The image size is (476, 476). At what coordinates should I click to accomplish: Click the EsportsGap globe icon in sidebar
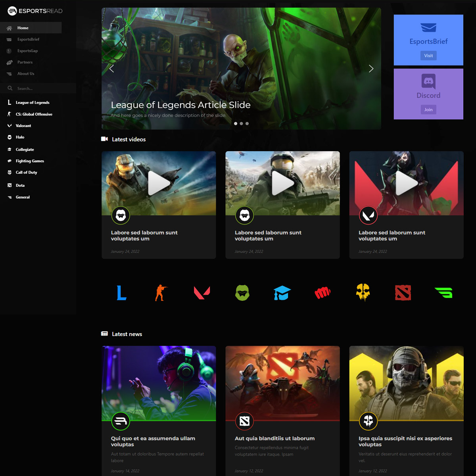click(x=9, y=51)
